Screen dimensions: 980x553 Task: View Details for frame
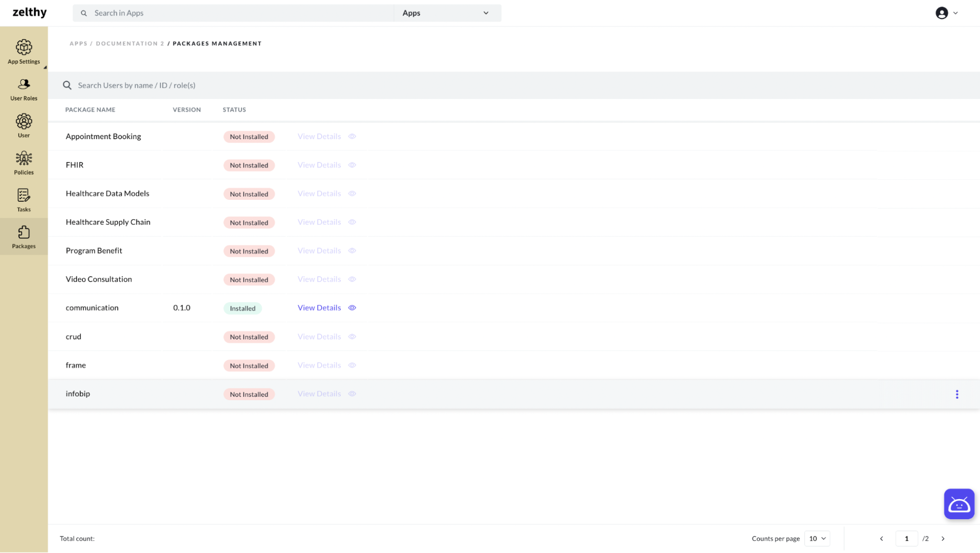pyautogui.click(x=319, y=365)
